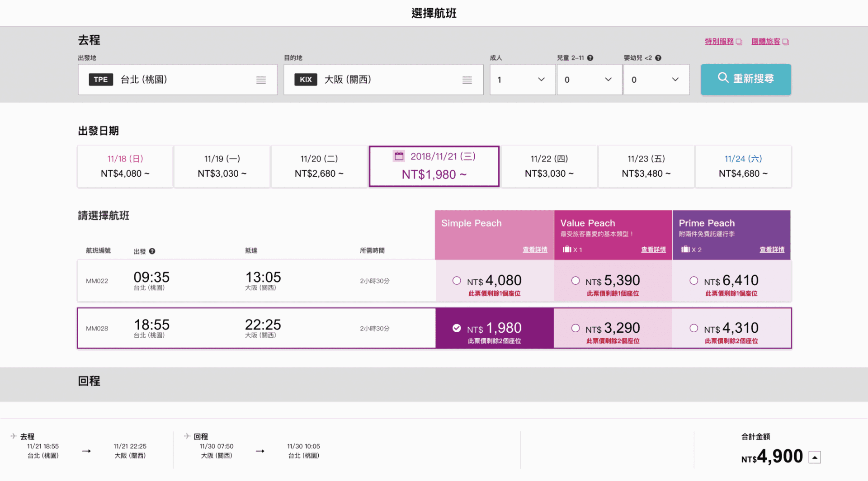Click the 台北 (桃園) departure field

pos(178,80)
